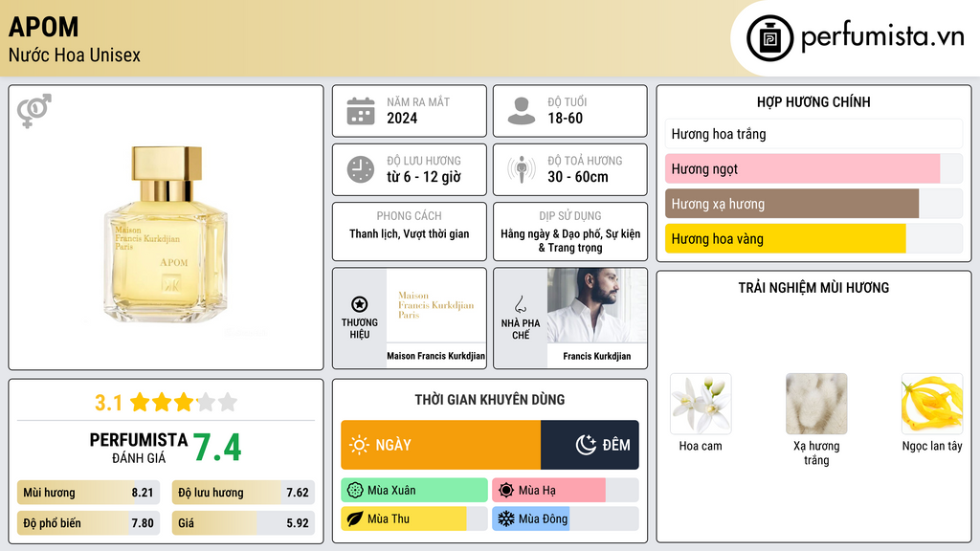Click the Độ phổ biến 7.80 score bar
This screenshot has height=551, width=980.
click(88, 523)
